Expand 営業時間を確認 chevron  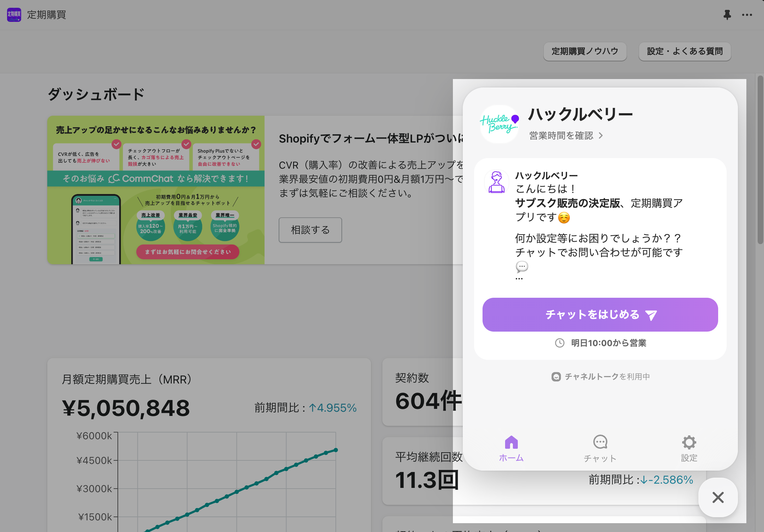(601, 135)
